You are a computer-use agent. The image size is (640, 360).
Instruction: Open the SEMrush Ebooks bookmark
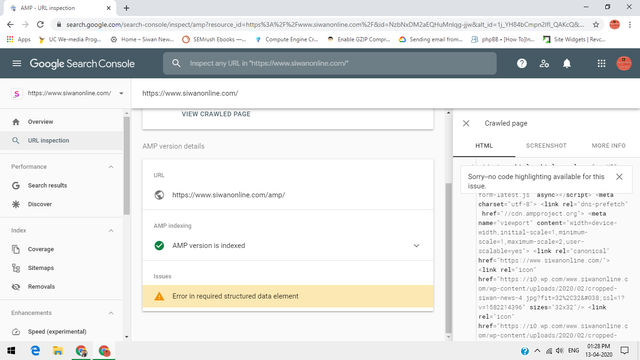tap(214, 40)
